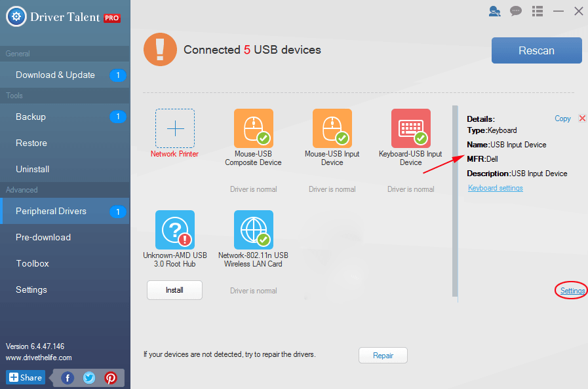Select the Unknown-AMD USB 3.0 Root Hub icon

pyautogui.click(x=175, y=230)
